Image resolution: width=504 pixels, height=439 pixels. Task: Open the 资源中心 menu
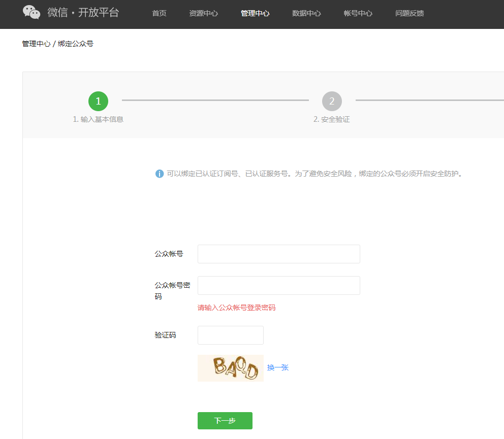[203, 13]
